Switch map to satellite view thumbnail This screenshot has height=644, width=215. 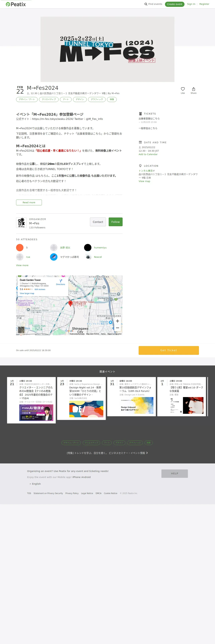(x=21, y=330)
